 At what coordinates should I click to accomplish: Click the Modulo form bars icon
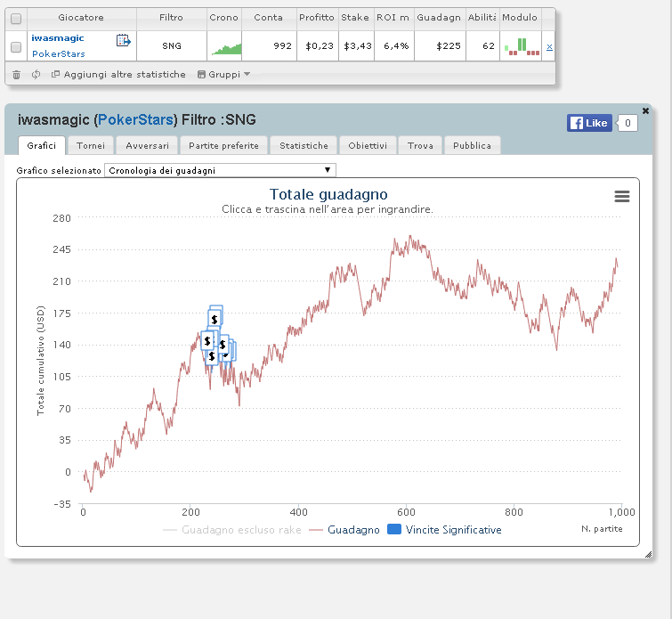coord(522,46)
